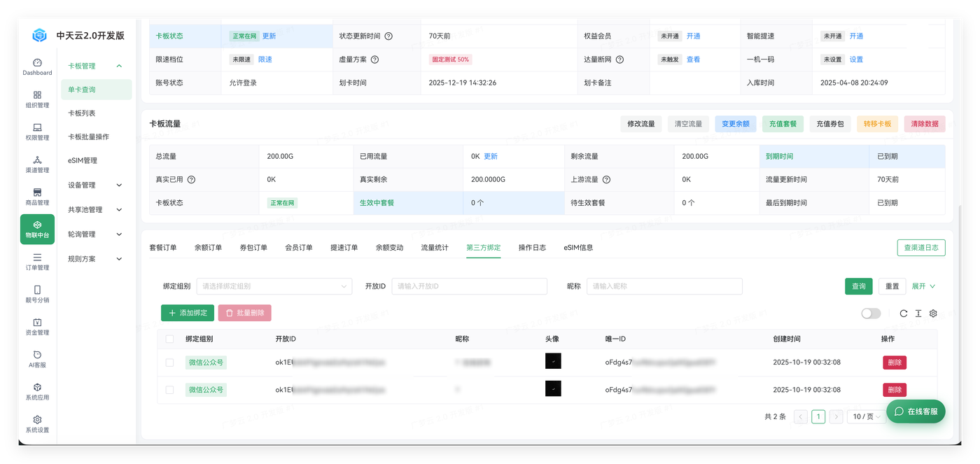Expand the 轮询管理 menu
Image resolution: width=980 pixels, height=464 pixels.
tap(119, 234)
